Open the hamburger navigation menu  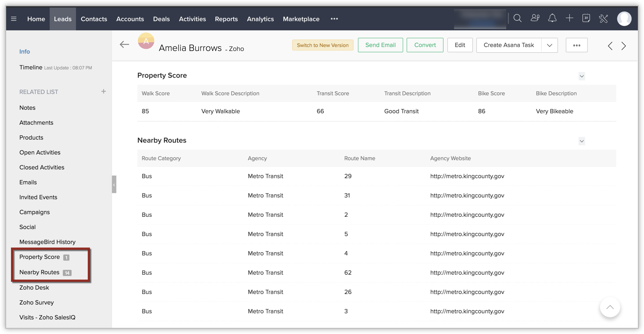[x=14, y=19]
